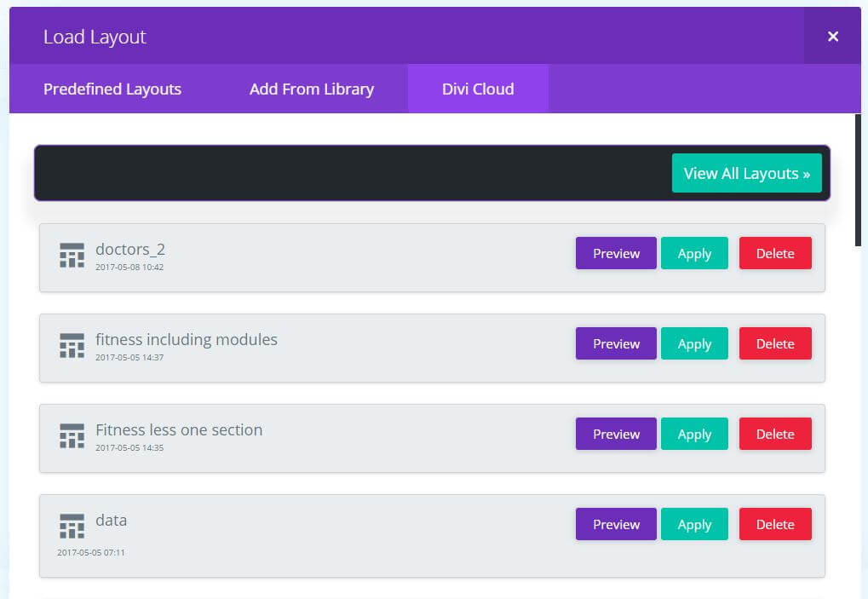The width and height of the screenshot is (868, 599).
Task: Preview the data layout
Action: (x=616, y=524)
